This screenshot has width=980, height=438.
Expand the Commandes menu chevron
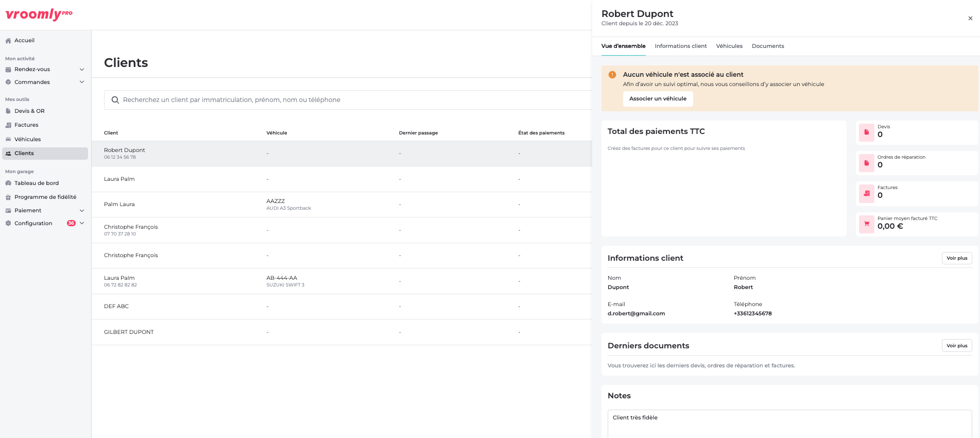82,82
